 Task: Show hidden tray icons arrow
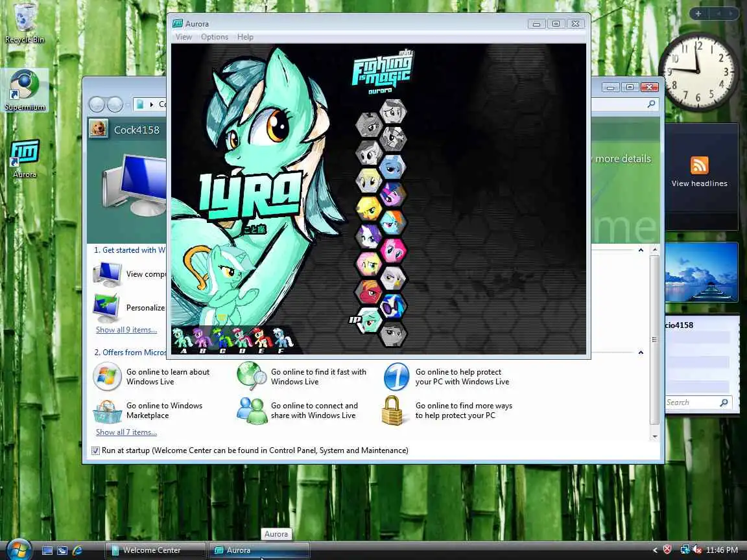click(x=655, y=550)
